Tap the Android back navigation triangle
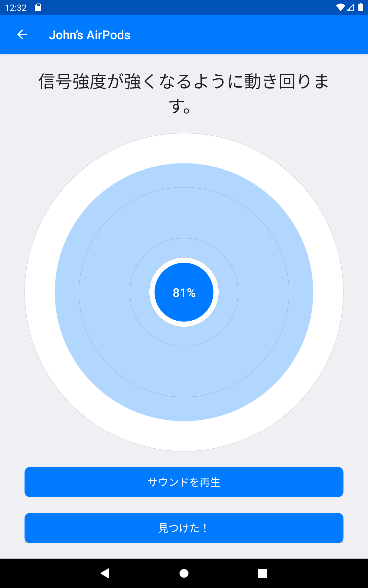This screenshot has width=368, height=588. [105, 573]
